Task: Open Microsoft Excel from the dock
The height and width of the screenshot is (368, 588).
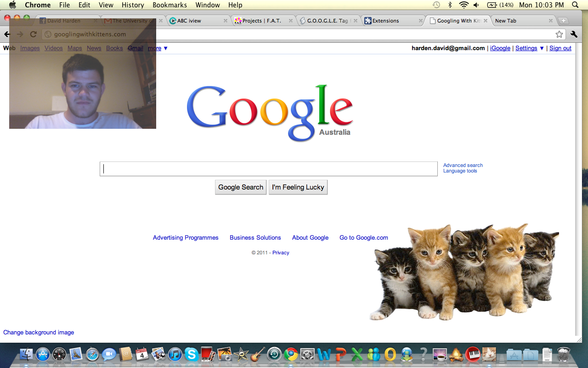Action: [357, 354]
